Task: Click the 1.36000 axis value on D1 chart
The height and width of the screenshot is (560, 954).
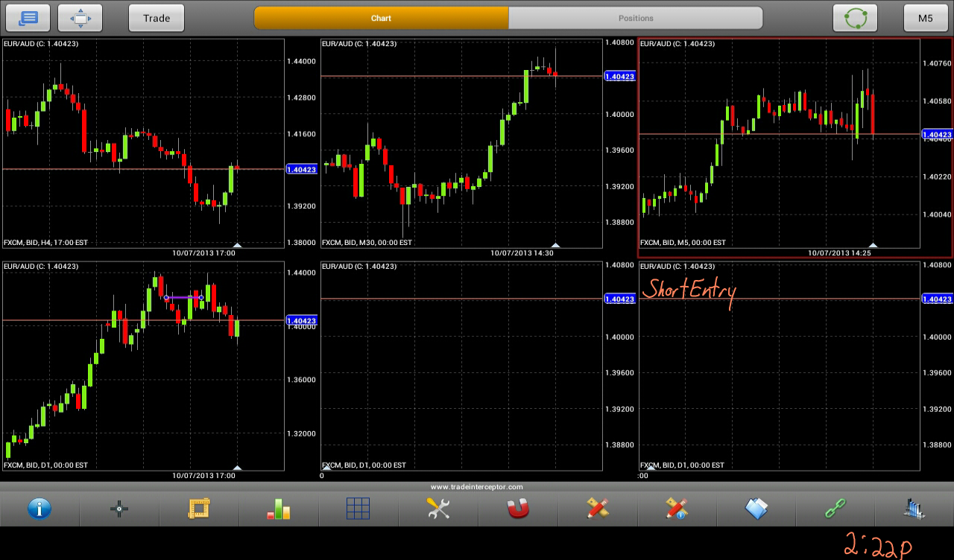Action: coord(302,380)
